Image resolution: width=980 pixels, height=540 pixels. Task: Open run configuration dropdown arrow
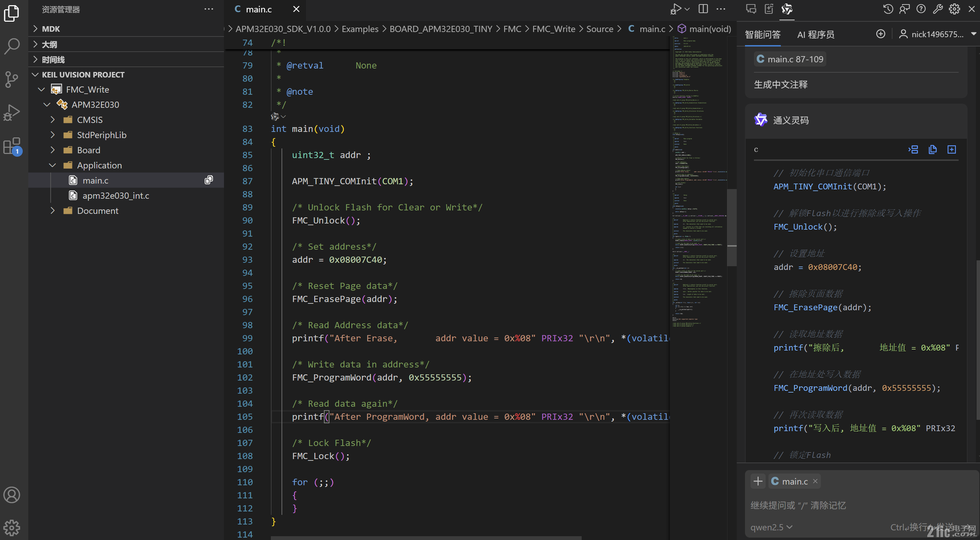click(687, 9)
